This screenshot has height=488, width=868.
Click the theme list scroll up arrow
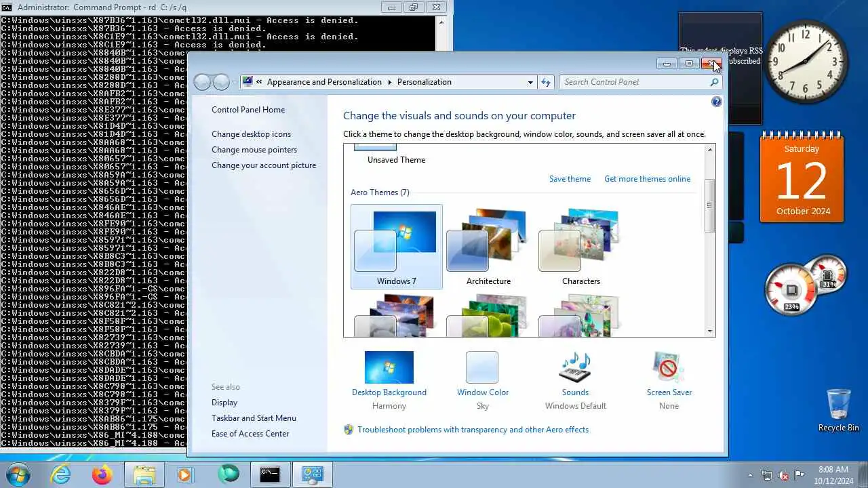click(x=710, y=150)
